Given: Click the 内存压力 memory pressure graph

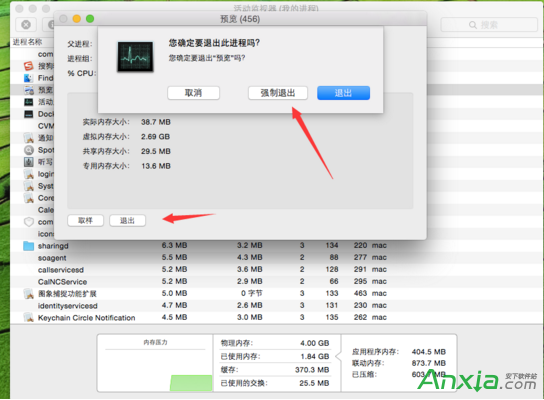Looking at the screenshot, I should 155,363.
